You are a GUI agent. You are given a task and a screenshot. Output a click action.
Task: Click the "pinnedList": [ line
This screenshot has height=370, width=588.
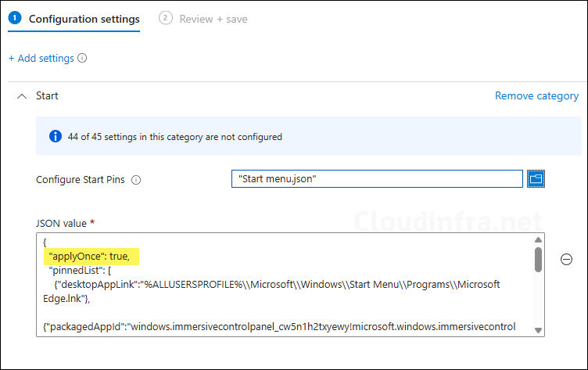coord(80,270)
